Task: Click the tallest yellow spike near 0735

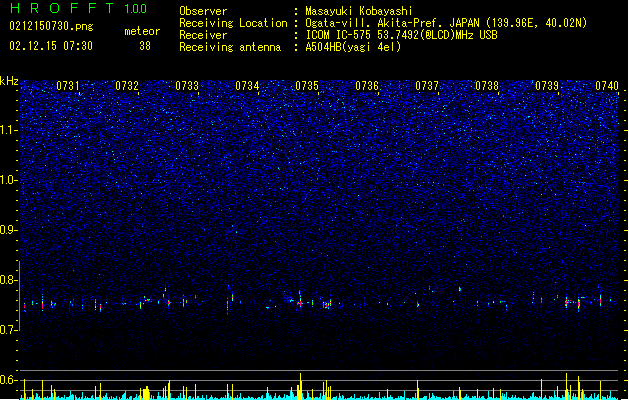Action: (x=300, y=386)
